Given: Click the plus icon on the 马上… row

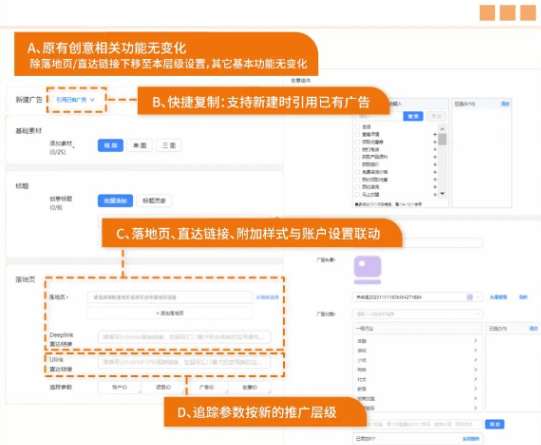Looking at the screenshot, I should pos(435,195).
